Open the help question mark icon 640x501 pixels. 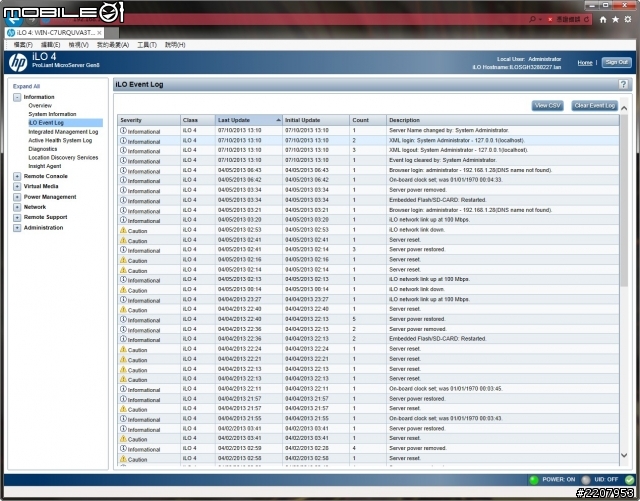(x=623, y=84)
